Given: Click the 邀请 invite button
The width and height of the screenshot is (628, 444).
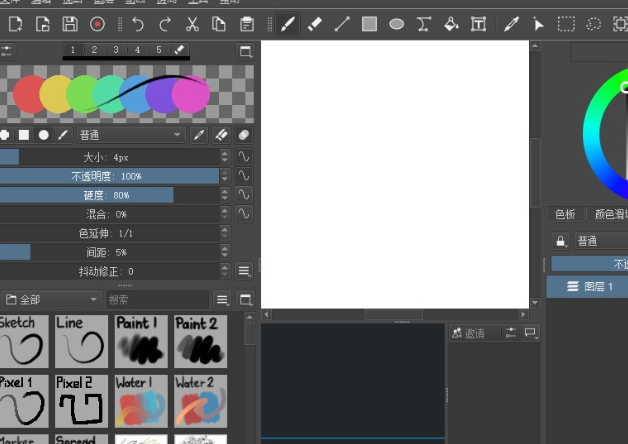Looking at the screenshot, I should 474,333.
